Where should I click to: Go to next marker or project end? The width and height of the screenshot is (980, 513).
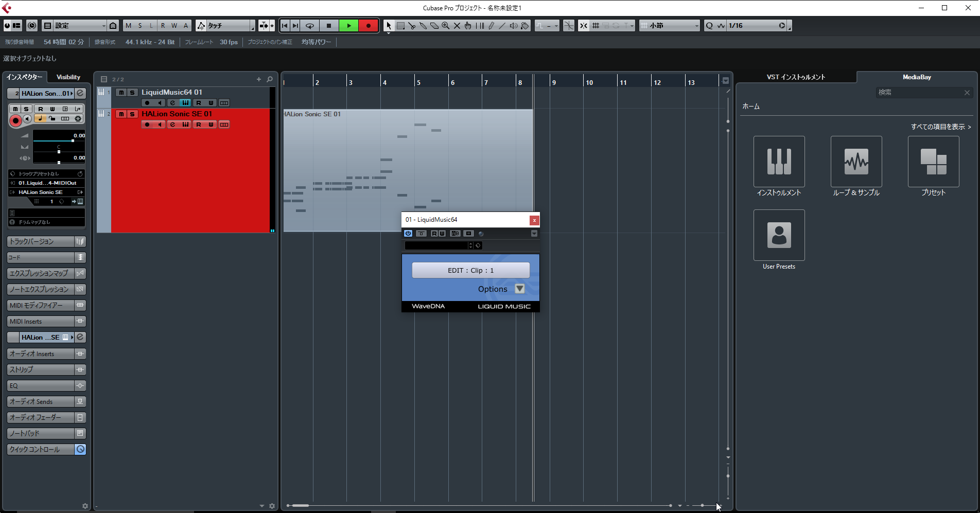295,26
